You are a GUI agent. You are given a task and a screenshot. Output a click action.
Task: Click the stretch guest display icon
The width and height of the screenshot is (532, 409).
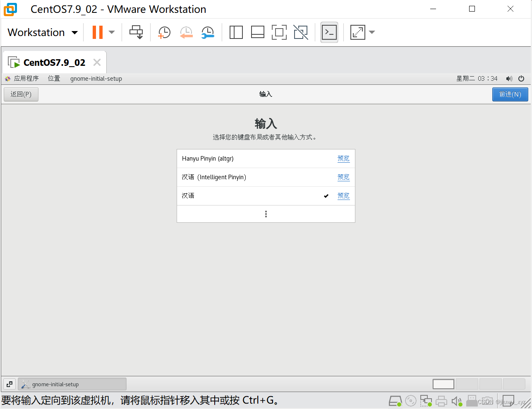[358, 32]
